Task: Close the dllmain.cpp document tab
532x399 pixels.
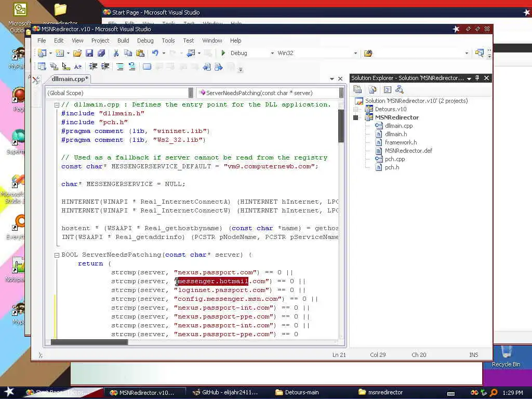Action: [340, 79]
